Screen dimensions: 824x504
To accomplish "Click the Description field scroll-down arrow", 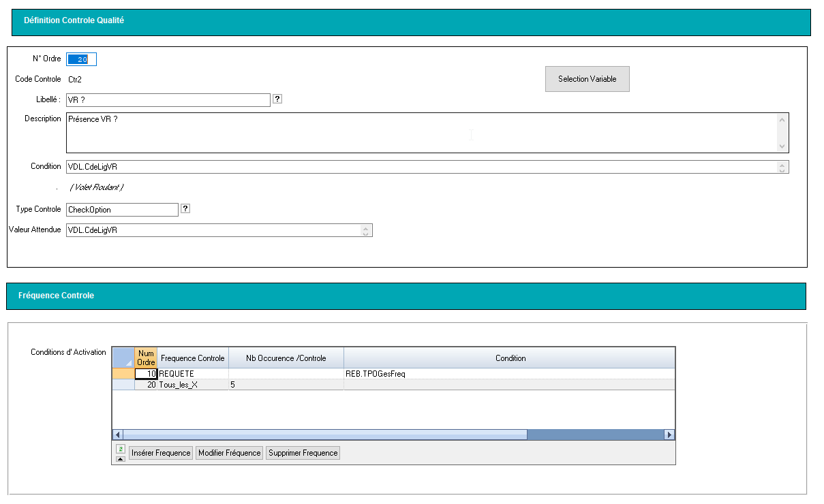I will click(x=782, y=146).
